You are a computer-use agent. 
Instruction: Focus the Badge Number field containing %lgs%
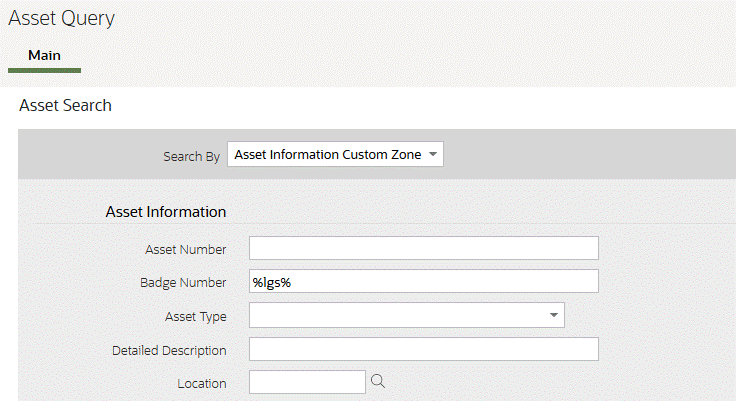pos(423,282)
